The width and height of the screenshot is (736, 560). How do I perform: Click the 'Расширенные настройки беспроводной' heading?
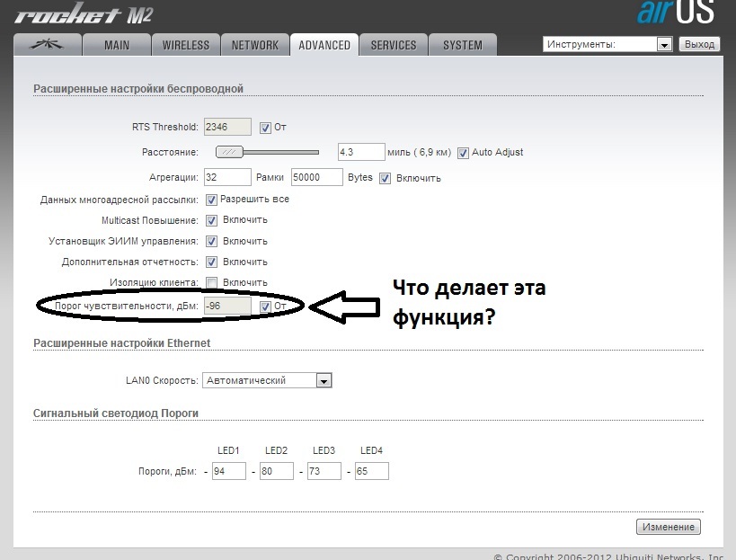(138, 89)
